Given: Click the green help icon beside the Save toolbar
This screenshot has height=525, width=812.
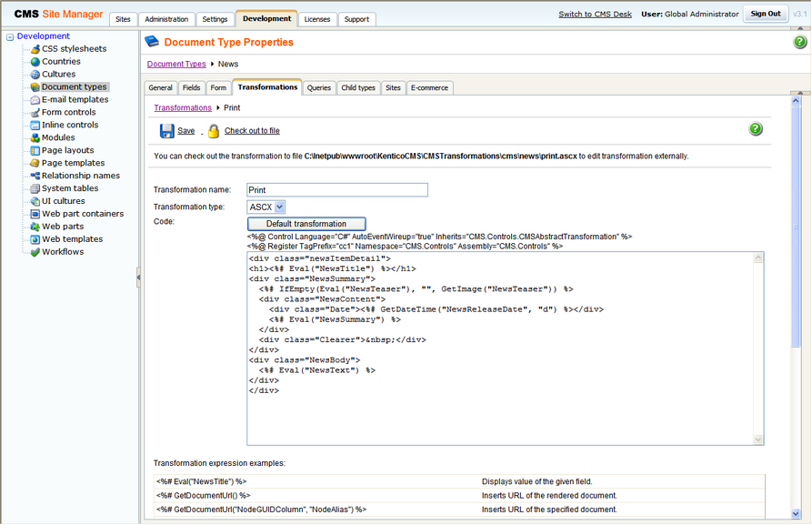Looking at the screenshot, I should pyautogui.click(x=756, y=128).
